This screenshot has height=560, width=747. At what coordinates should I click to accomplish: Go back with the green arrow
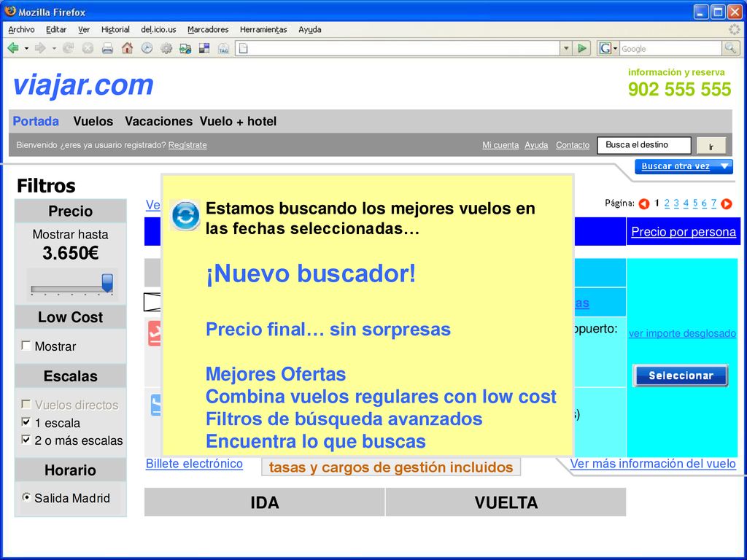(x=13, y=48)
